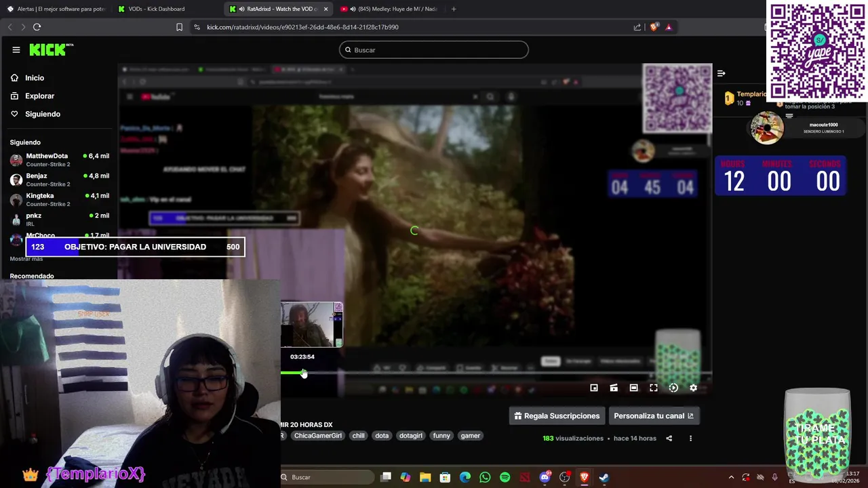Open the Brave Shields icon
Image resolution: width=868 pixels, height=488 pixels.
[654, 27]
